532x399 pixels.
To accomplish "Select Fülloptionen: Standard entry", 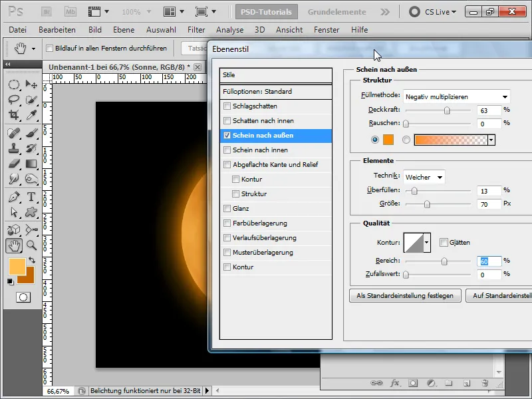I will pos(275,92).
